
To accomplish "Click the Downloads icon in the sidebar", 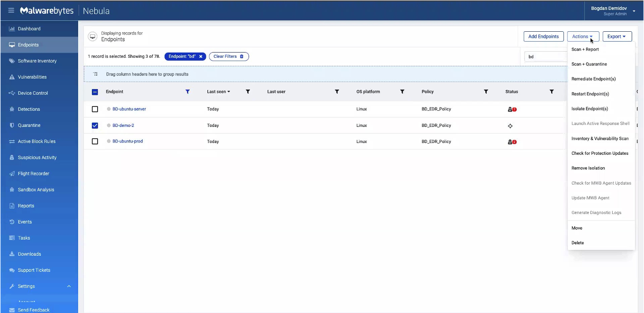I will [x=12, y=254].
